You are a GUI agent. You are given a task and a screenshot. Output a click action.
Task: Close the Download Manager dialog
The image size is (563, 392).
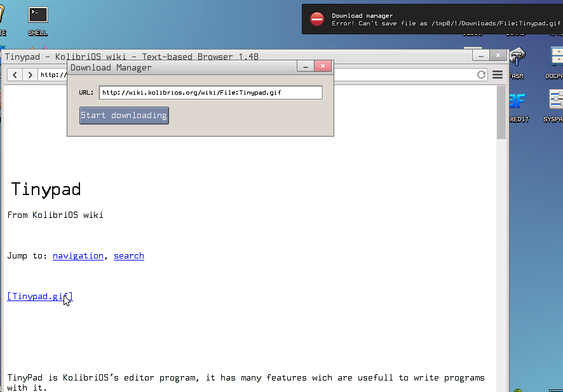pos(323,67)
